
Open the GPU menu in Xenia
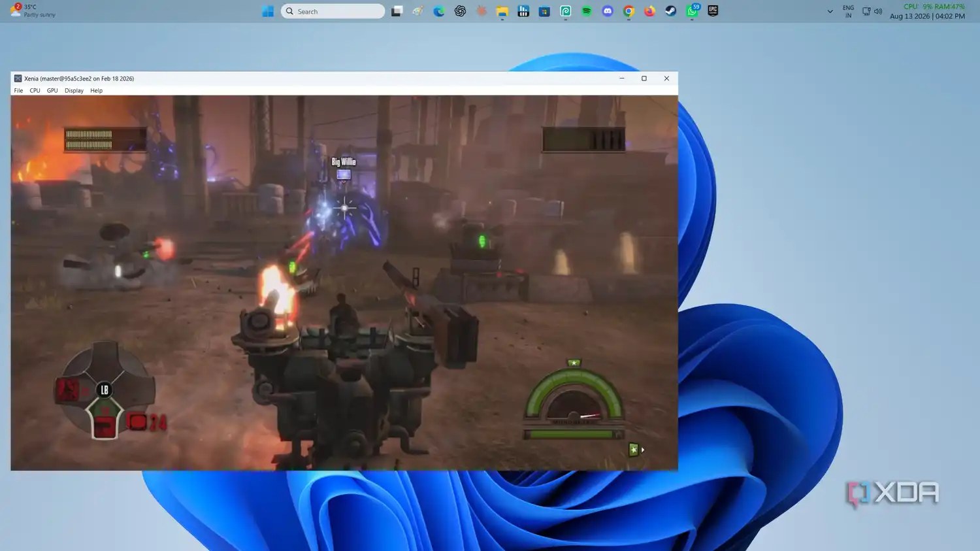[x=52, y=91]
